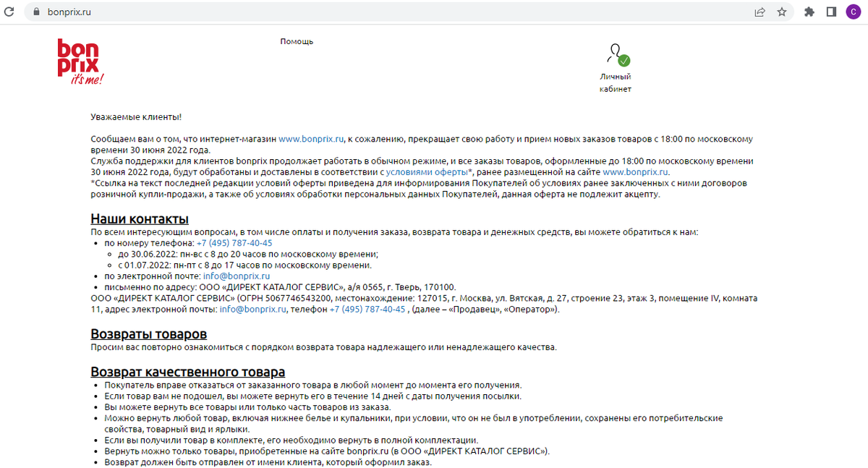The height and width of the screenshot is (468, 868).
Task: Open the www.bonprix.ru link in first paragraph
Action: coord(311,139)
